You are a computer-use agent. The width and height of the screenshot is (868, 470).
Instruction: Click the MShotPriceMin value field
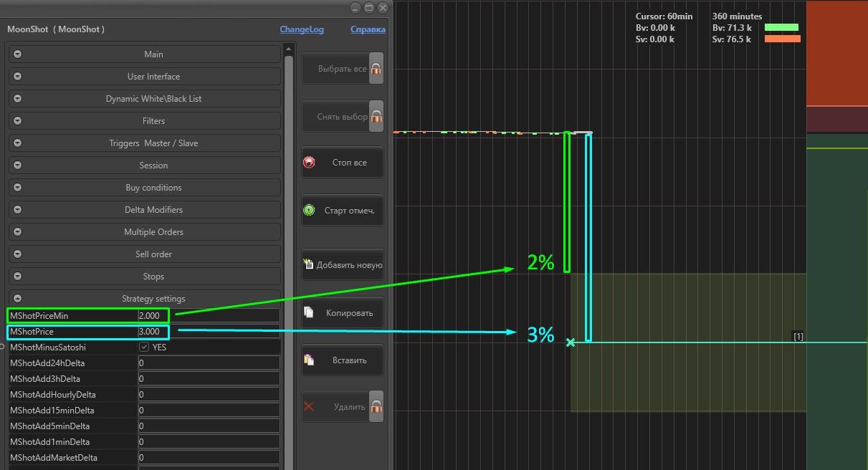tap(208, 316)
